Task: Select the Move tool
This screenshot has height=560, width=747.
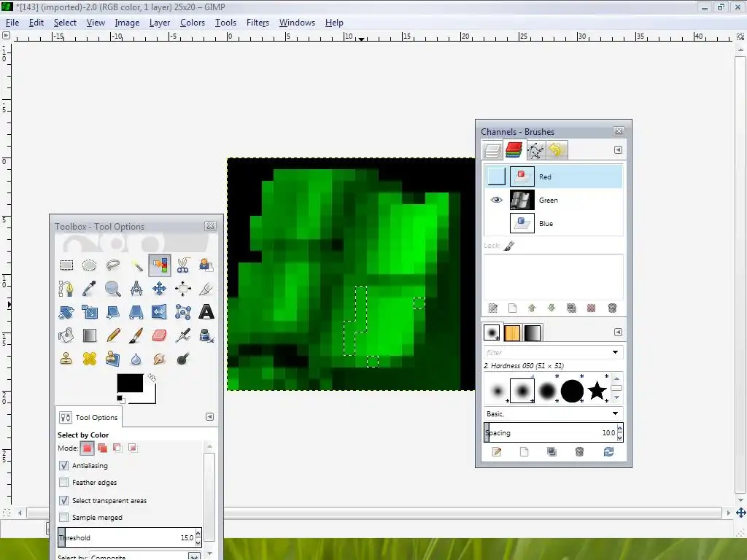Action: pos(160,289)
